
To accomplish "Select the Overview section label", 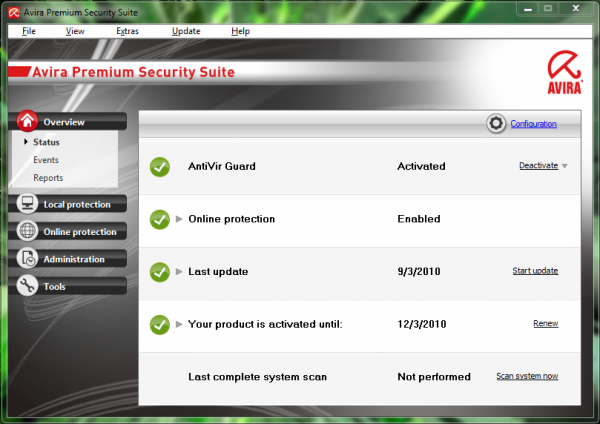I will click(x=64, y=122).
